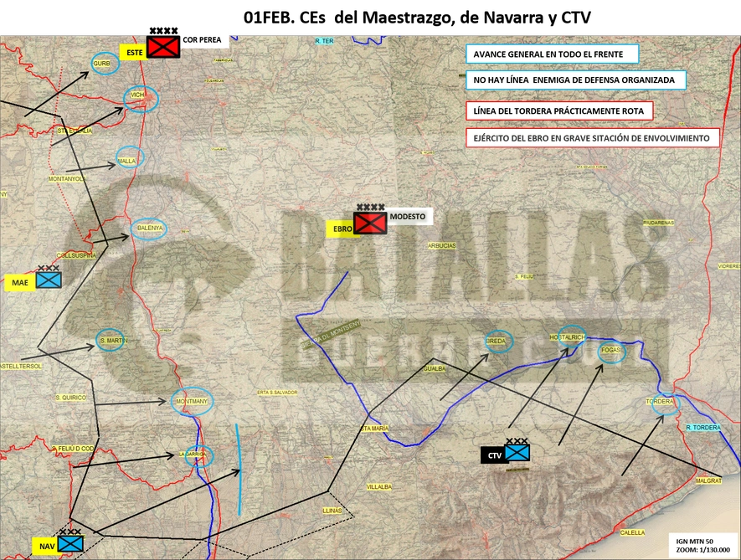This screenshot has width=741, height=560.
Task: Select the yellow MAE label
Action: tap(20, 283)
